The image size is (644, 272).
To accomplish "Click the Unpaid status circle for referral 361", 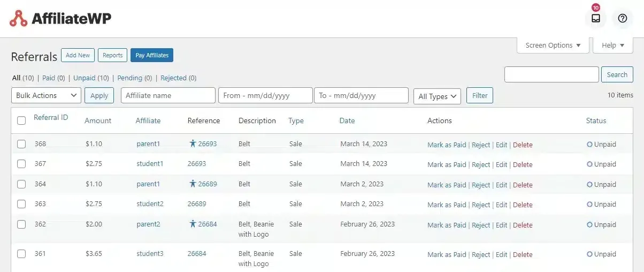I will [589, 254].
